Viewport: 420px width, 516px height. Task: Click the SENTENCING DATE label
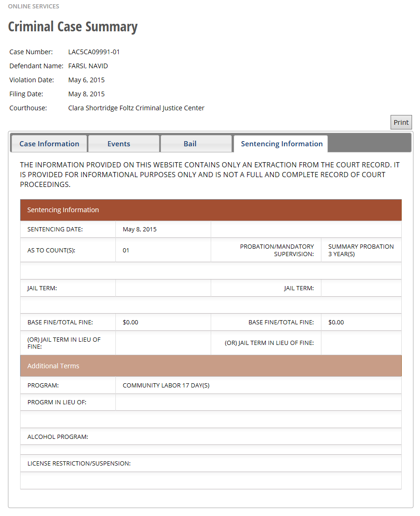55,229
